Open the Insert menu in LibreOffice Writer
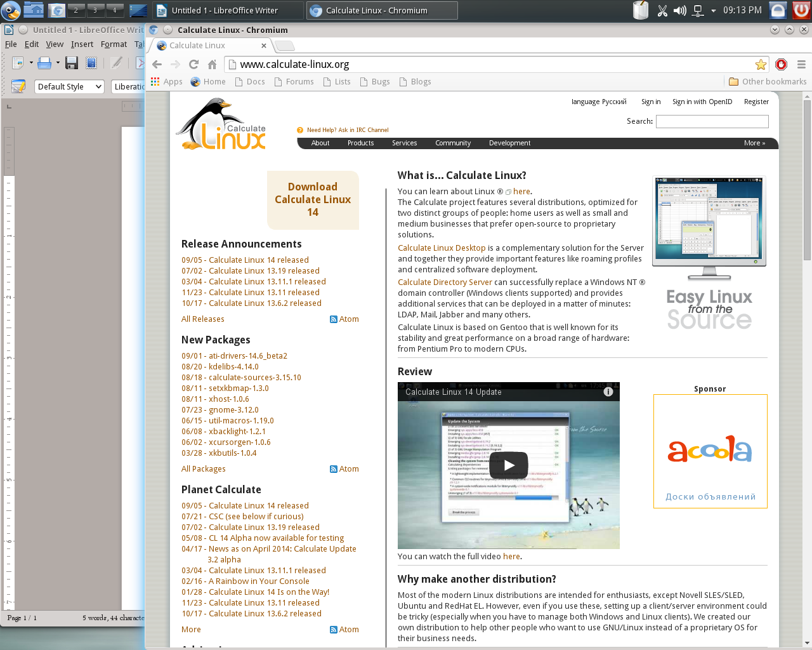This screenshot has height=650, width=812. tap(82, 44)
